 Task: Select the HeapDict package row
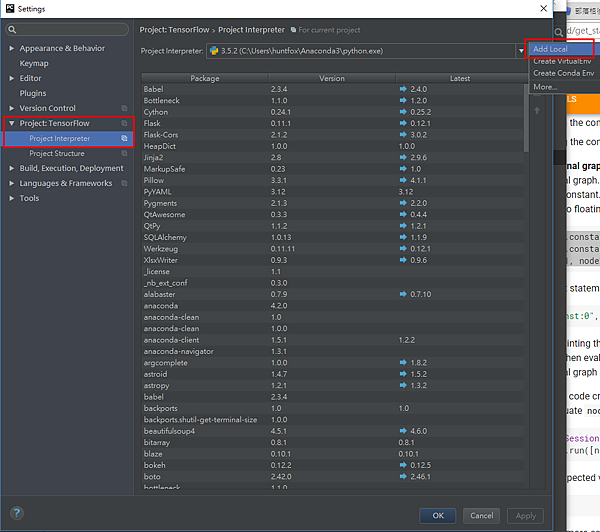coord(332,146)
